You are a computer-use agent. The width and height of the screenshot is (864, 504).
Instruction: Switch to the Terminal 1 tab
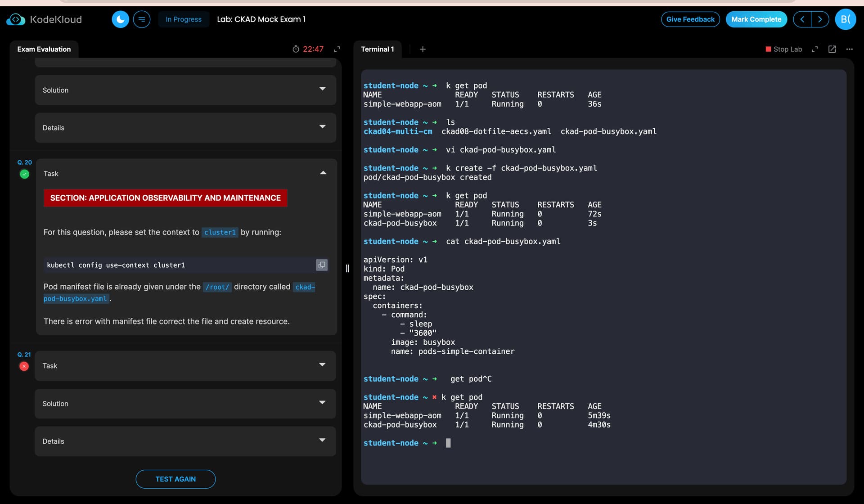coord(377,49)
